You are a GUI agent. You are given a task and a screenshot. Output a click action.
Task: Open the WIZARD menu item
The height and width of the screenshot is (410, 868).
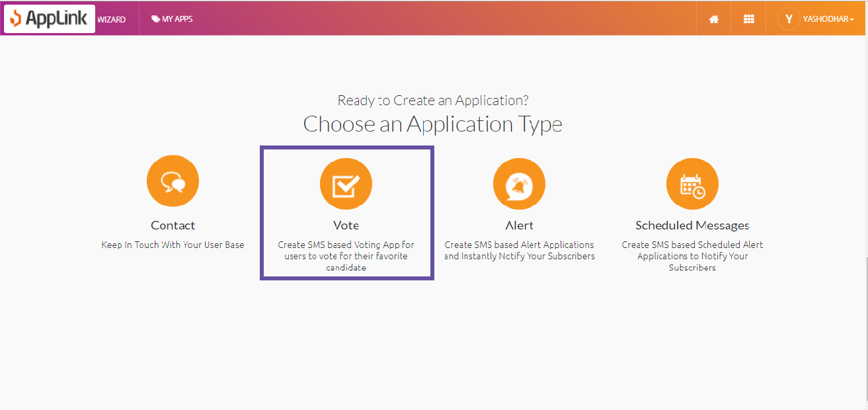[x=112, y=19]
